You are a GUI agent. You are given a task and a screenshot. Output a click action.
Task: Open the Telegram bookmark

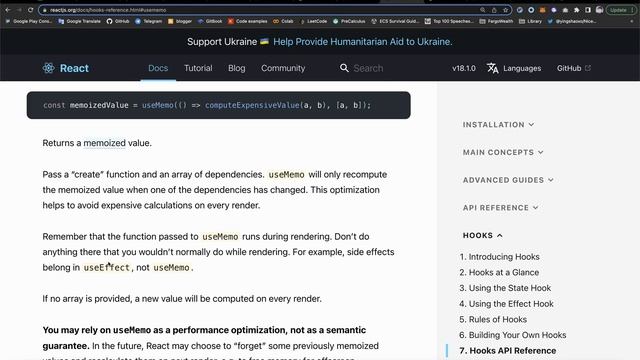click(149, 21)
